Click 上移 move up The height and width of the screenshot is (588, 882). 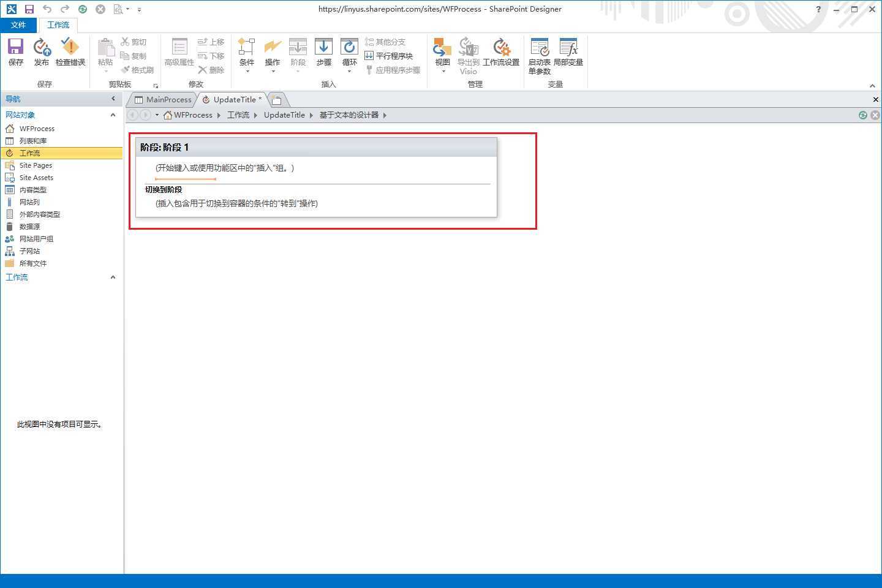tap(211, 42)
